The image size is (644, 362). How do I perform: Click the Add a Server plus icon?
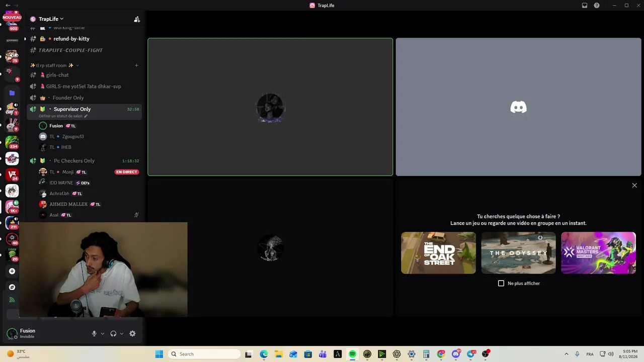[12, 271]
